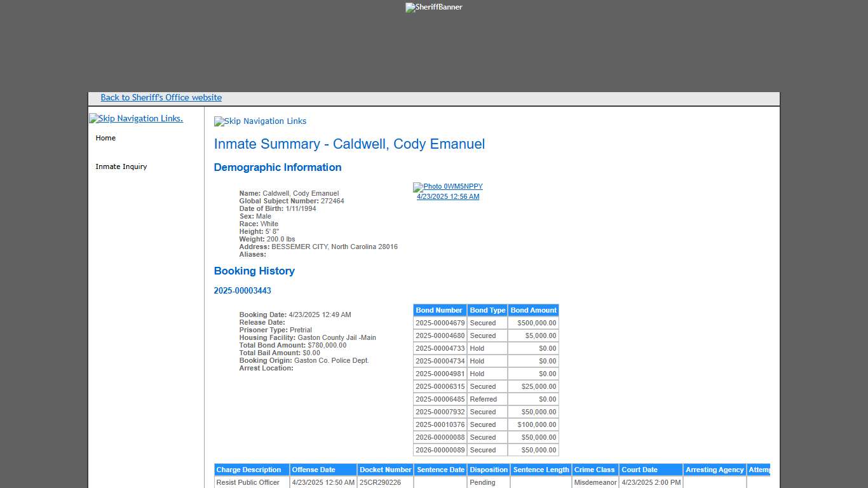Sort by Bond Type column header
Viewport: 868px width, 488px height.
[x=487, y=311]
